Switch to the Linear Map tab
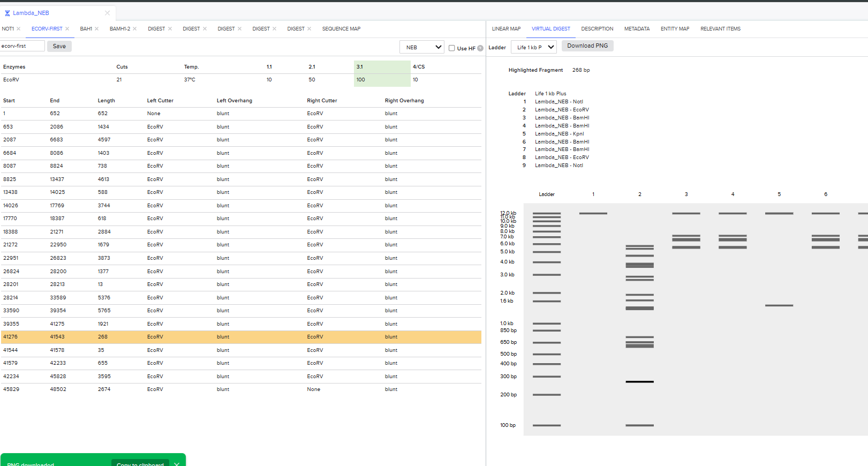The width and height of the screenshot is (868, 466). [x=506, y=29]
